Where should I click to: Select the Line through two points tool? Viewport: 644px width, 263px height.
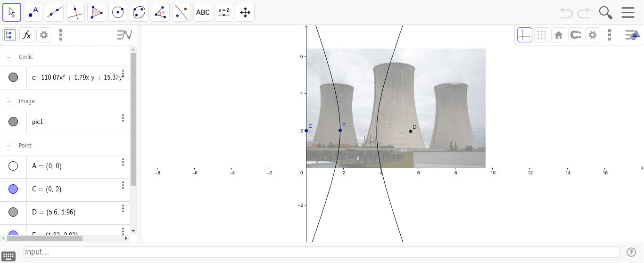point(54,12)
